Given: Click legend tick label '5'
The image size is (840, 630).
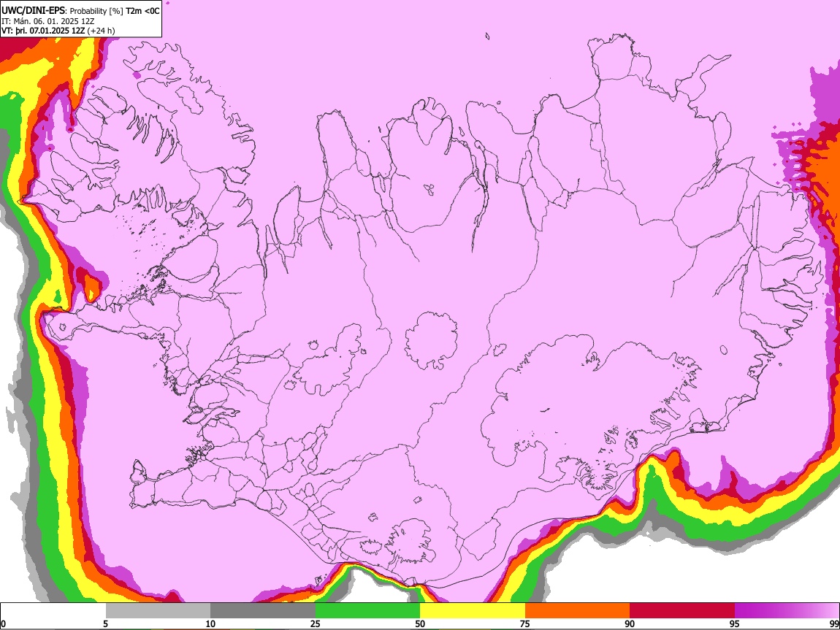Looking at the screenshot, I should [x=105, y=624].
